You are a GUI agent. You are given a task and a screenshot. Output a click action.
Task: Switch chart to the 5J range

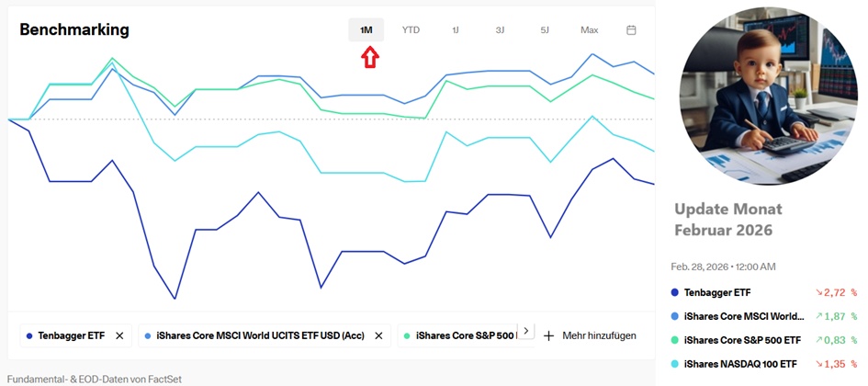tap(545, 30)
